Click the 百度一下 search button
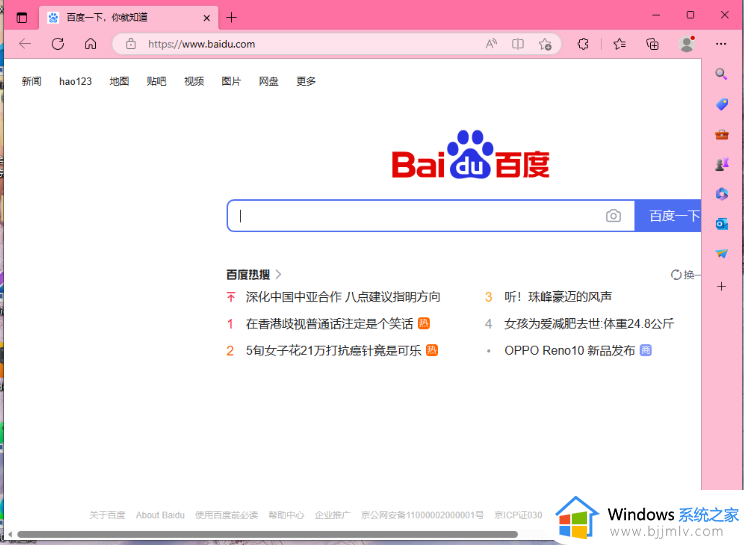Viewport: 744px width, 545px height. click(668, 216)
